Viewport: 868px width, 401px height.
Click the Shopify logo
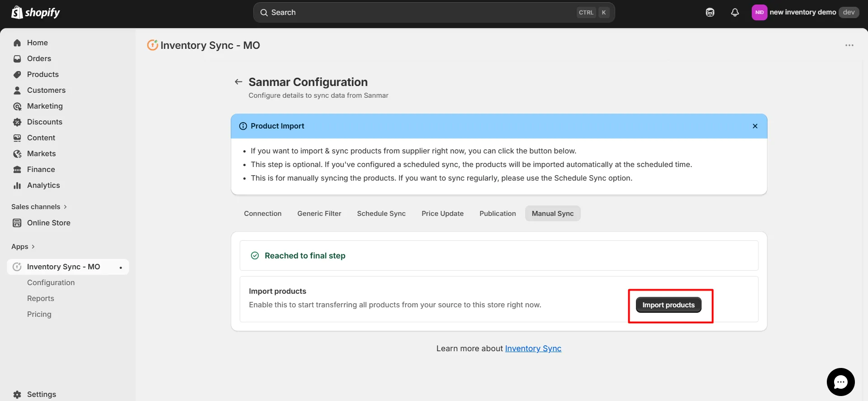[36, 13]
